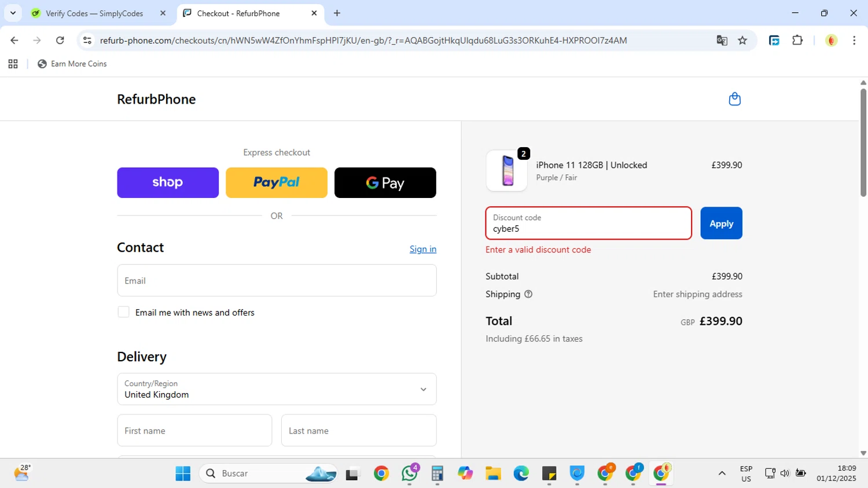Click the browser address bar URL

point(363,41)
